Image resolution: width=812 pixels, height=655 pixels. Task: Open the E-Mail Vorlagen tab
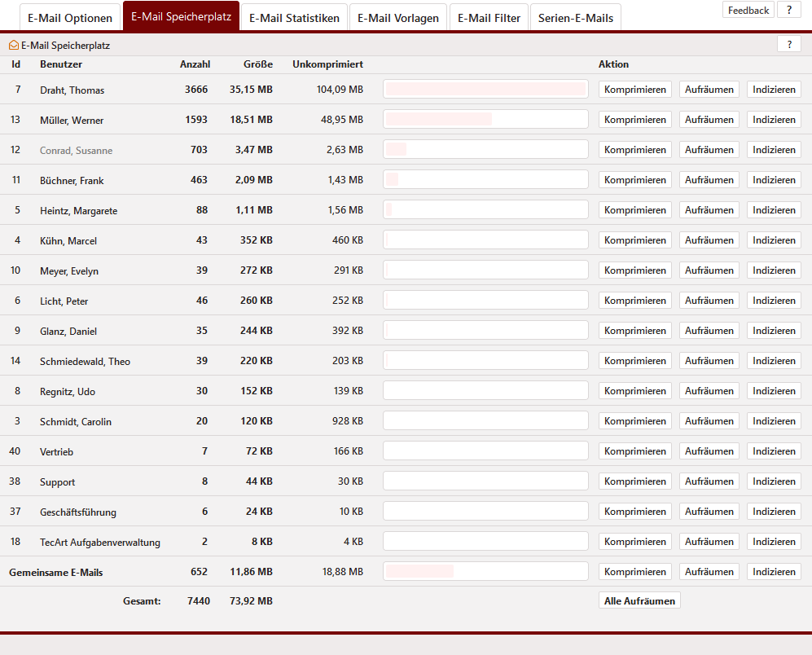pyautogui.click(x=398, y=17)
